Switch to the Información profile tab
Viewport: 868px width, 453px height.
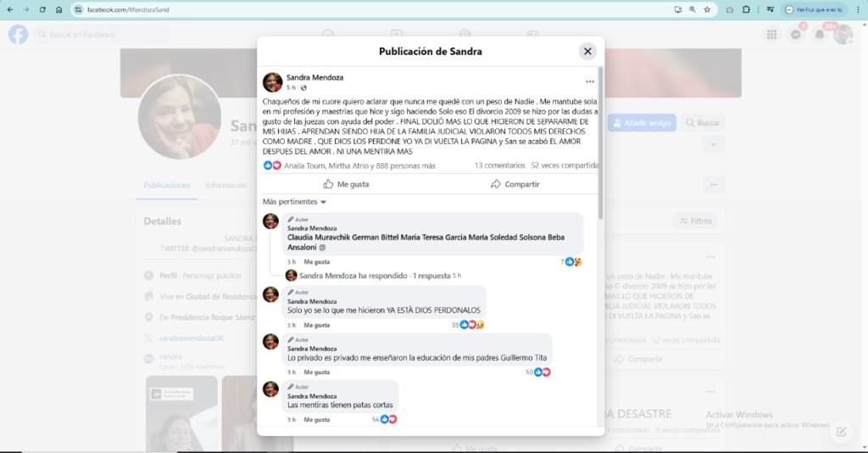(225, 185)
